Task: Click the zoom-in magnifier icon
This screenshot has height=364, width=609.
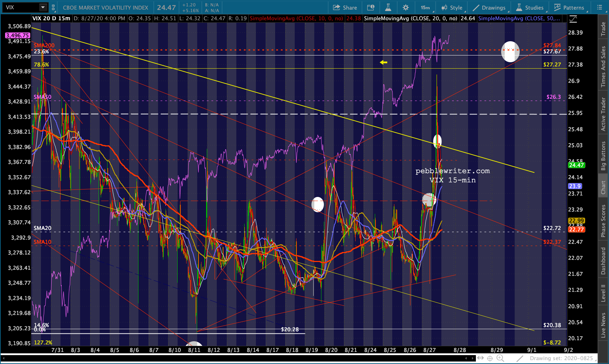Action: [x=500, y=358]
